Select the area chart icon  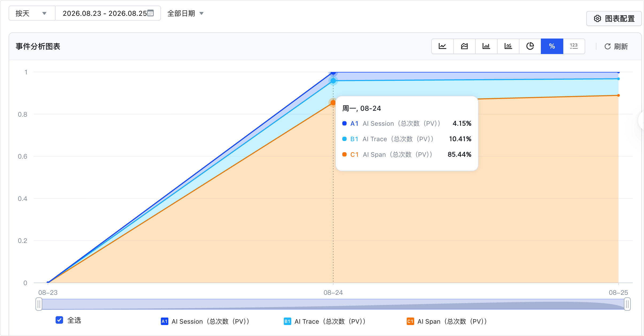coord(464,46)
